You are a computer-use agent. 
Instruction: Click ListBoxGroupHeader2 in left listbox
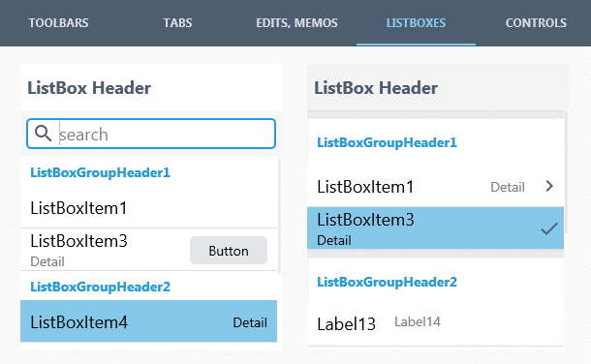pyautogui.click(x=100, y=287)
